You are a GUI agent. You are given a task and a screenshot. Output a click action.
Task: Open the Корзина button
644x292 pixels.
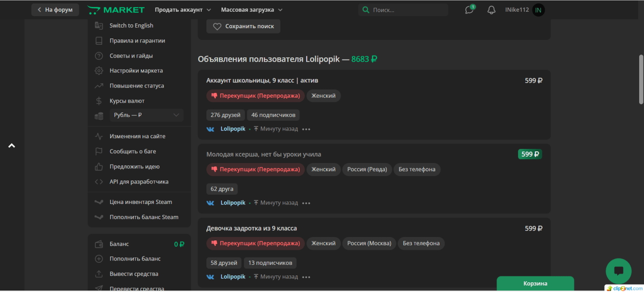point(535,283)
